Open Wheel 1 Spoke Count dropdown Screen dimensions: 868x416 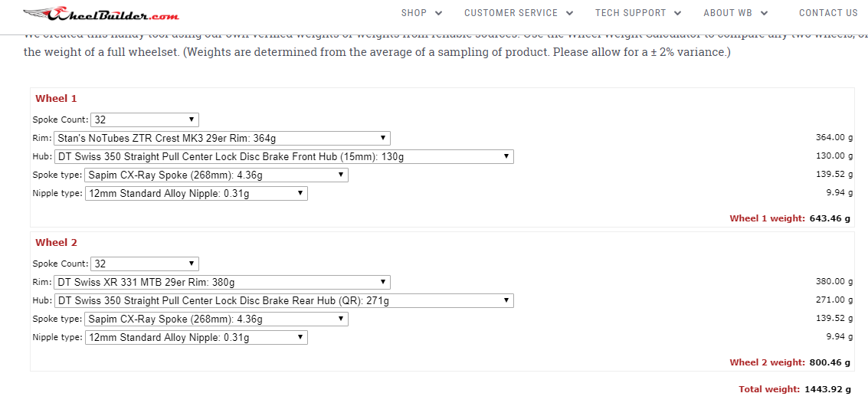click(x=145, y=120)
